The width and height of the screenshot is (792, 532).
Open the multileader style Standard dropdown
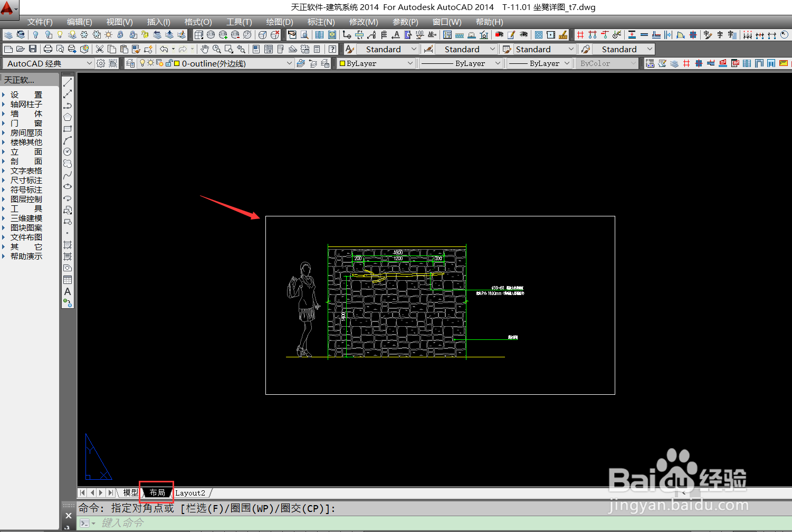pos(623,49)
